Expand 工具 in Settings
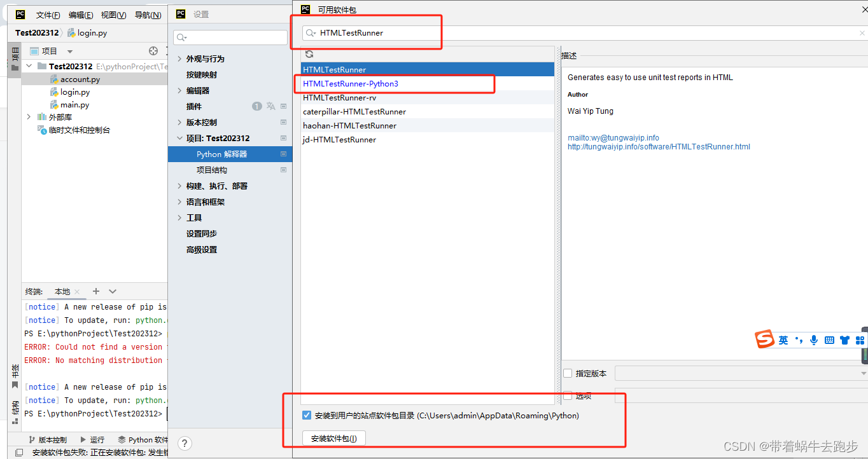Viewport: 868px width, 459px height. pos(179,217)
